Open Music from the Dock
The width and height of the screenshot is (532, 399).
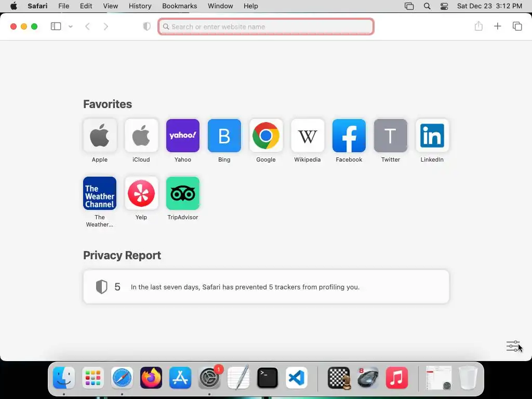click(397, 378)
